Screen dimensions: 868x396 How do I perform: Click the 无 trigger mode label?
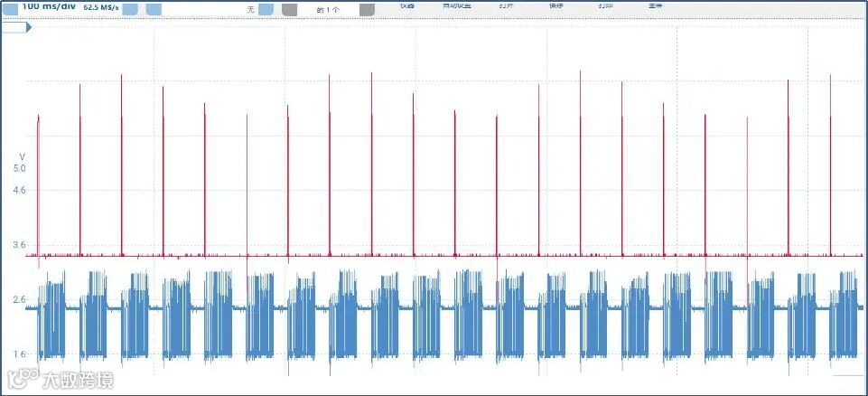coord(251,9)
